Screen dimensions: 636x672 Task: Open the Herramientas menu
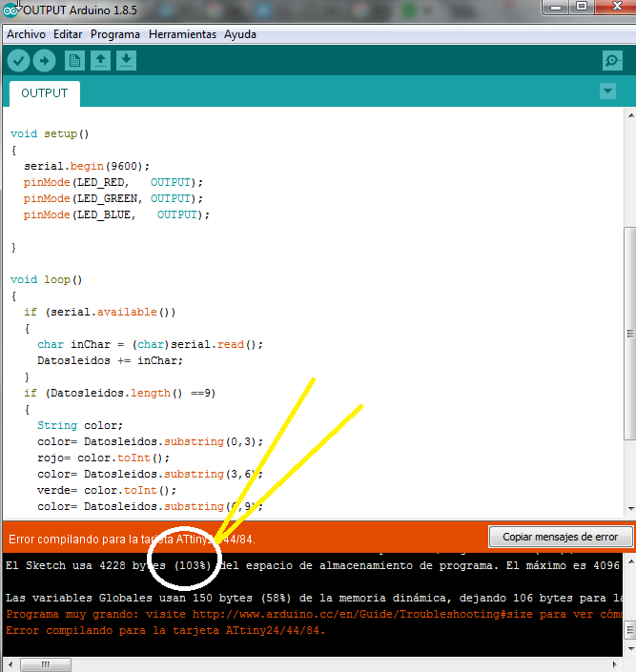[182, 34]
